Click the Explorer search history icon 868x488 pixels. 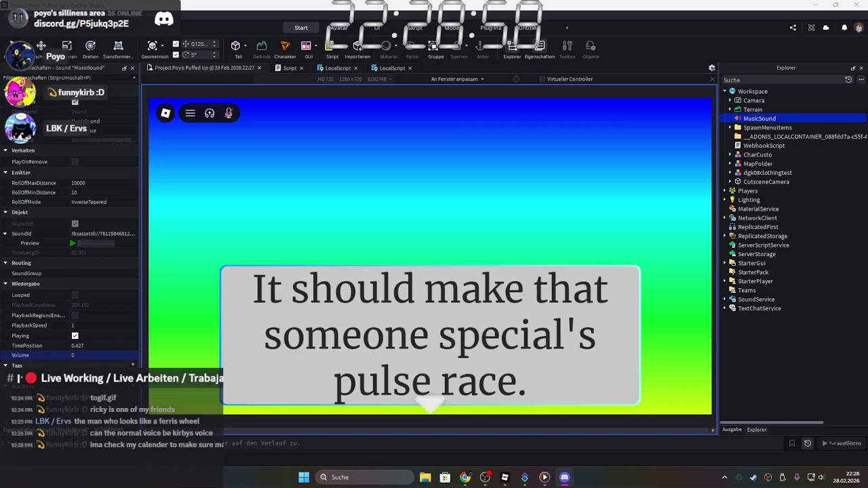[x=848, y=79]
